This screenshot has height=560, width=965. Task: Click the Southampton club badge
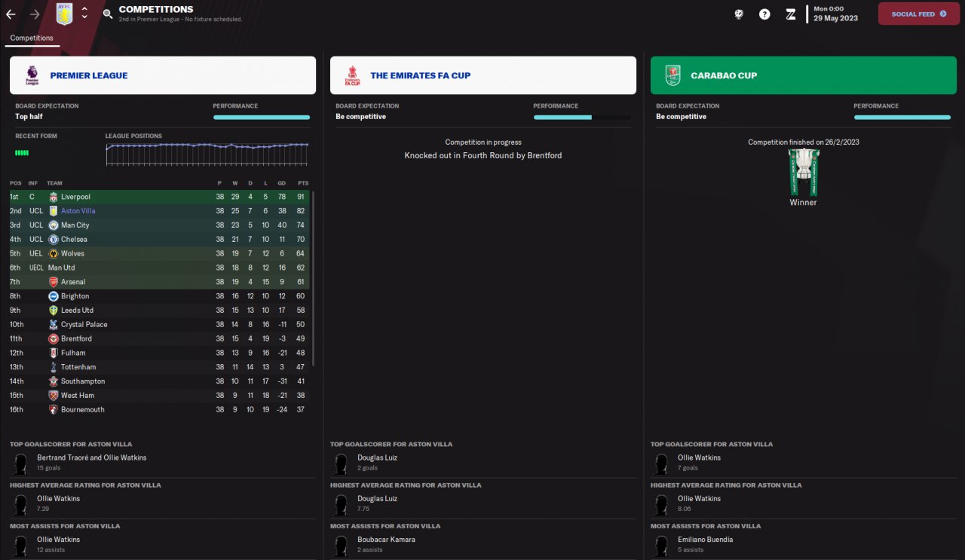point(54,381)
